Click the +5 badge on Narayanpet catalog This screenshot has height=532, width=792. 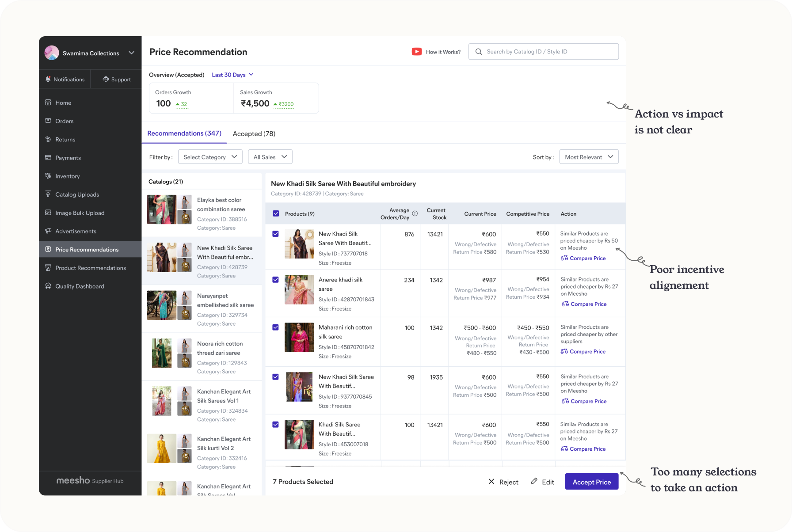click(185, 313)
